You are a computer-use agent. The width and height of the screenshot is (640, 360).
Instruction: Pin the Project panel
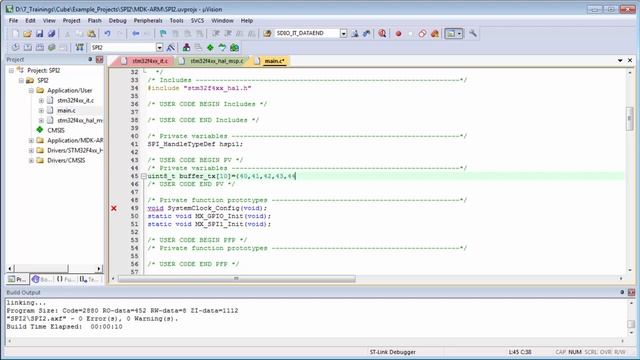(x=90, y=60)
